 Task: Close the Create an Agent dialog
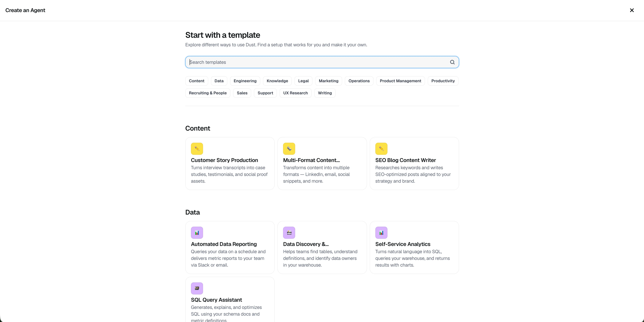(x=632, y=10)
